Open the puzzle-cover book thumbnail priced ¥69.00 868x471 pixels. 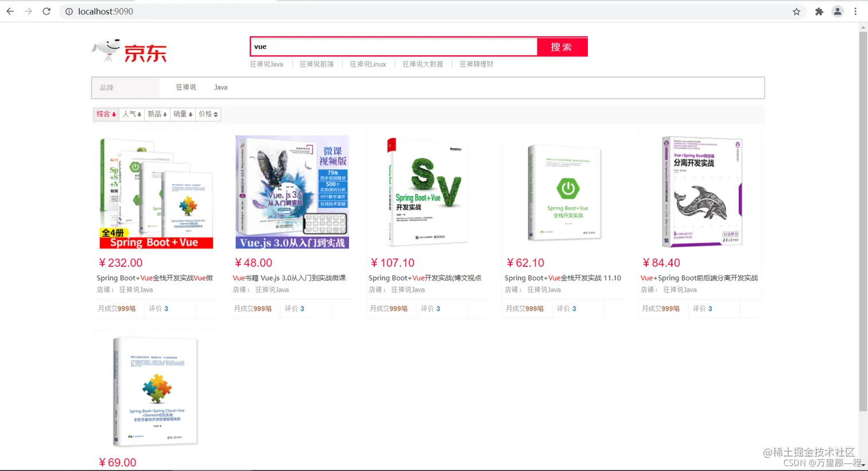(156, 391)
